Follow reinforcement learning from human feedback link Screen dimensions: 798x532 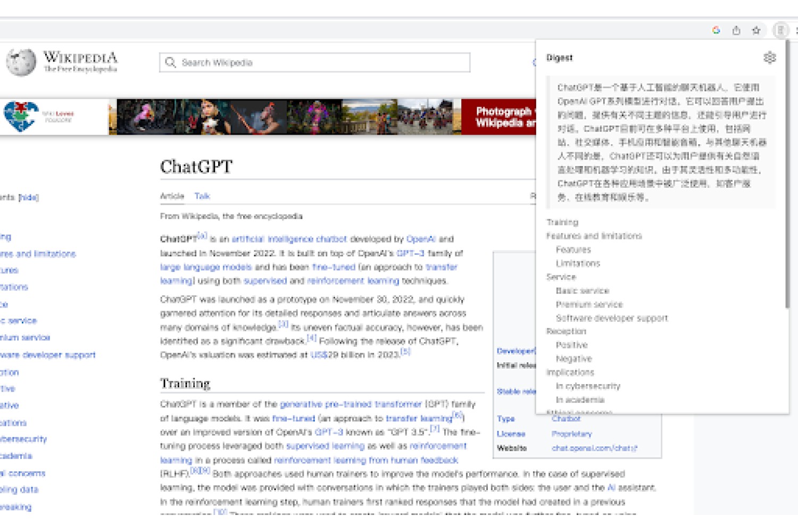pyautogui.click(x=366, y=460)
